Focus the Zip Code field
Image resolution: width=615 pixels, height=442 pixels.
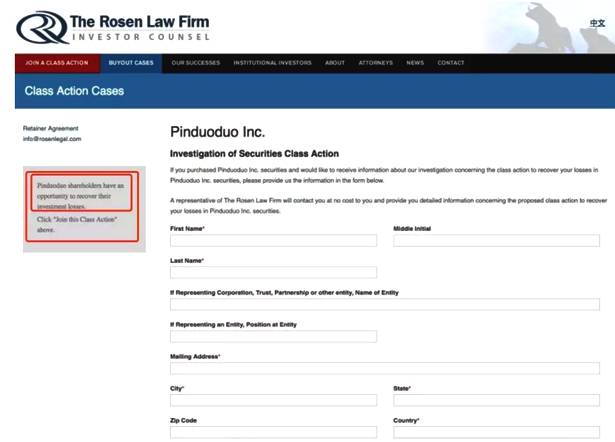[x=273, y=432]
